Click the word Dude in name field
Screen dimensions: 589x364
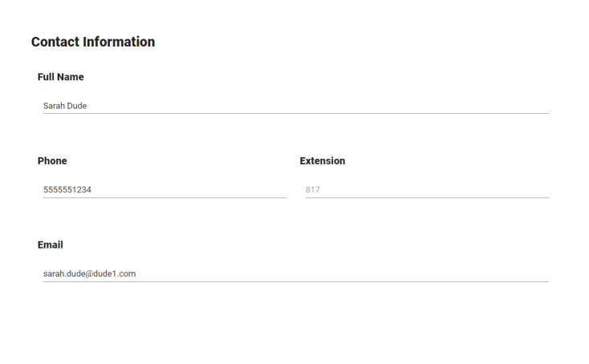(77, 106)
